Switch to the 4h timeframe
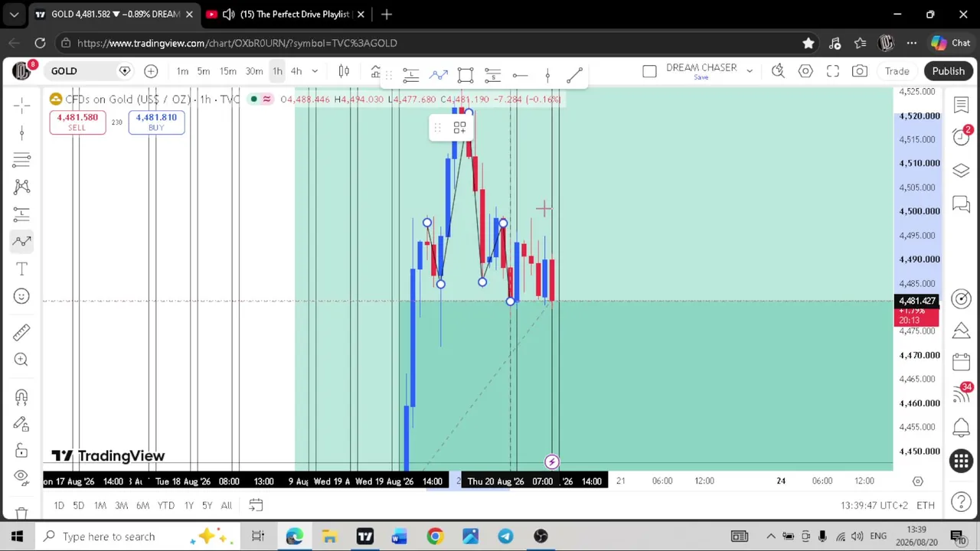Viewport: 980px width, 551px height. coord(296,71)
